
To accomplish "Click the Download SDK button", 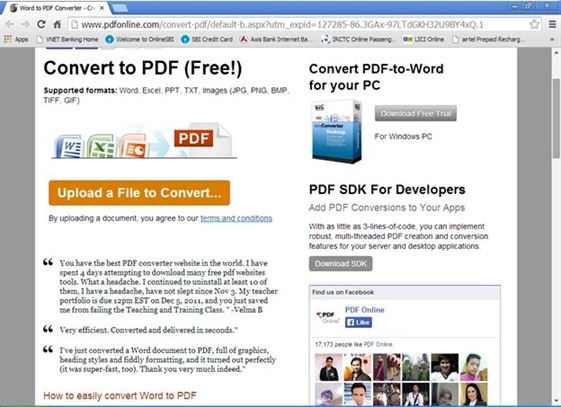I will click(x=341, y=264).
